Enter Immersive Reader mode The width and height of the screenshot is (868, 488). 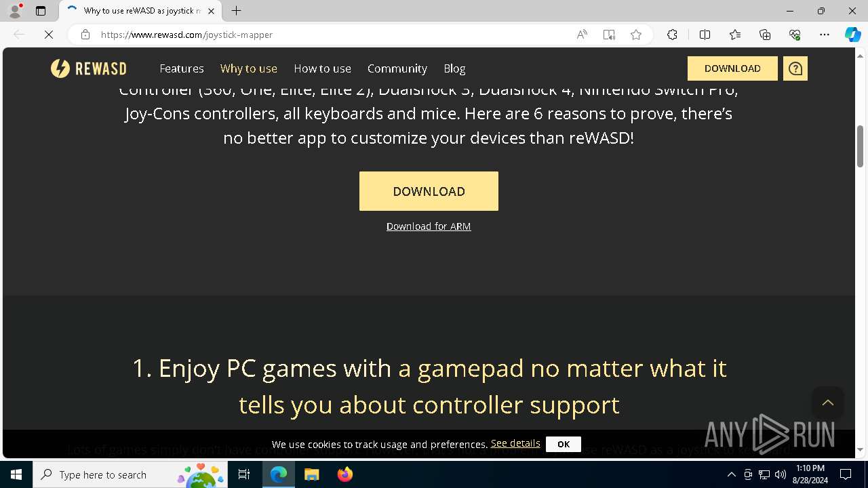tap(609, 35)
